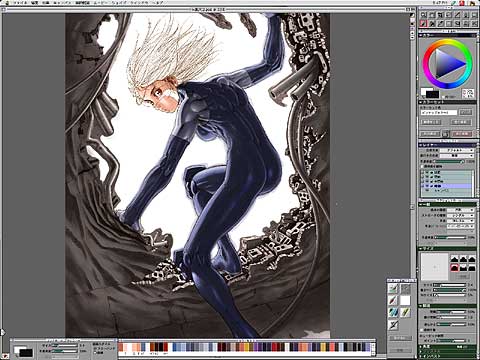The width and height of the screenshot is (480, 360).
Task: Click the color set name input field
Action: tap(439, 113)
